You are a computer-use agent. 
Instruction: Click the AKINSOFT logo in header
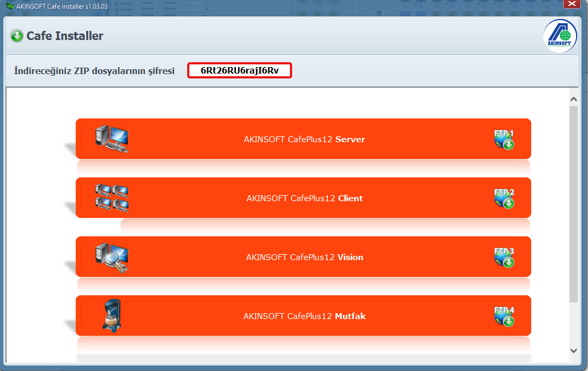tap(560, 36)
